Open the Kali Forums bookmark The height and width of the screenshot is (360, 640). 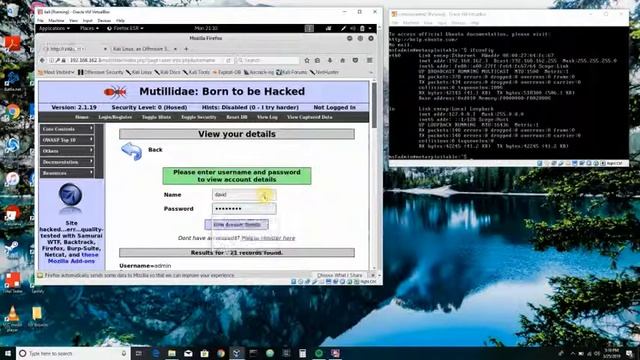(x=291, y=72)
